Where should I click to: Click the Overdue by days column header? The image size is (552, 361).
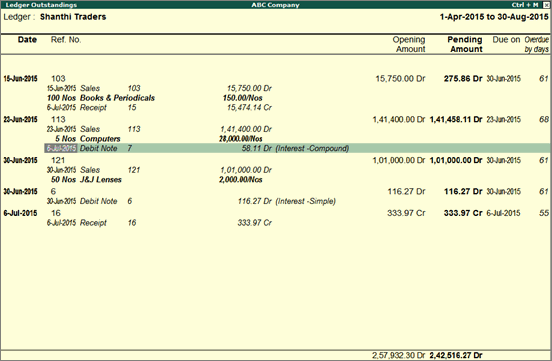coord(537,44)
